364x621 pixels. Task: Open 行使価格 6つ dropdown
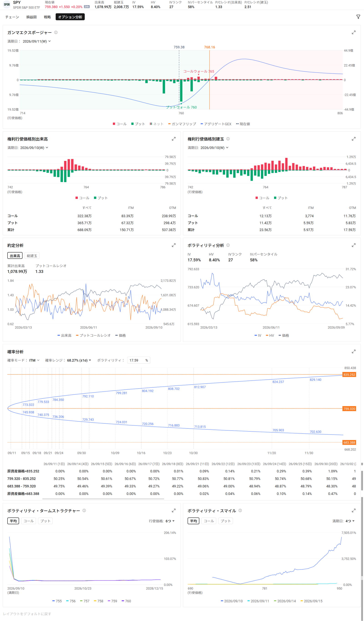(x=170, y=521)
